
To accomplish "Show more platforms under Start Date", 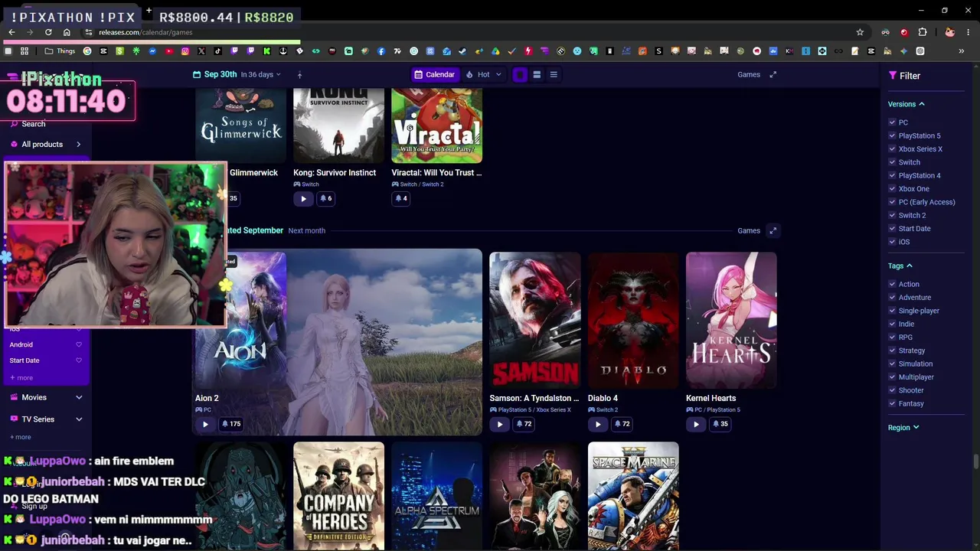I will tap(21, 377).
